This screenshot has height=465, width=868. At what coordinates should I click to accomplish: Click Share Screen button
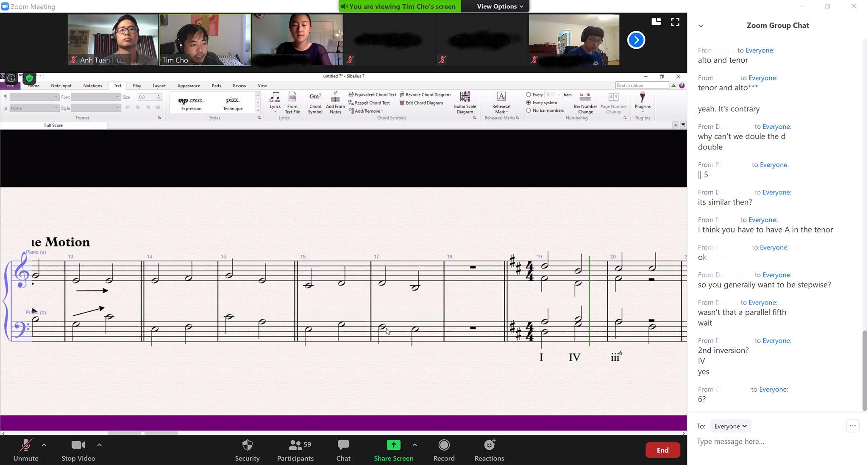[x=394, y=450]
